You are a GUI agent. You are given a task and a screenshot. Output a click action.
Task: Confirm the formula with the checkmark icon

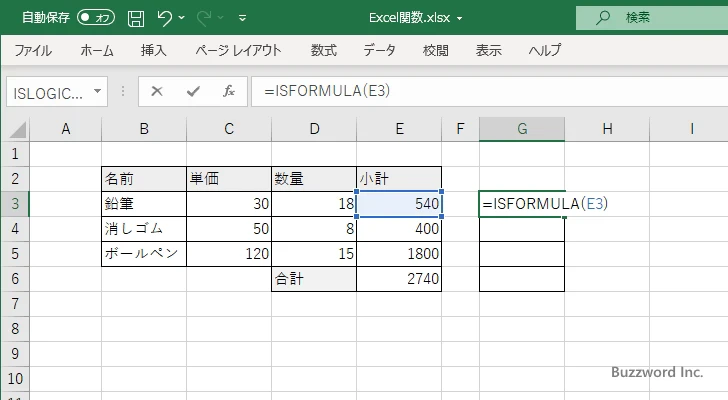click(x=193, y=91)
